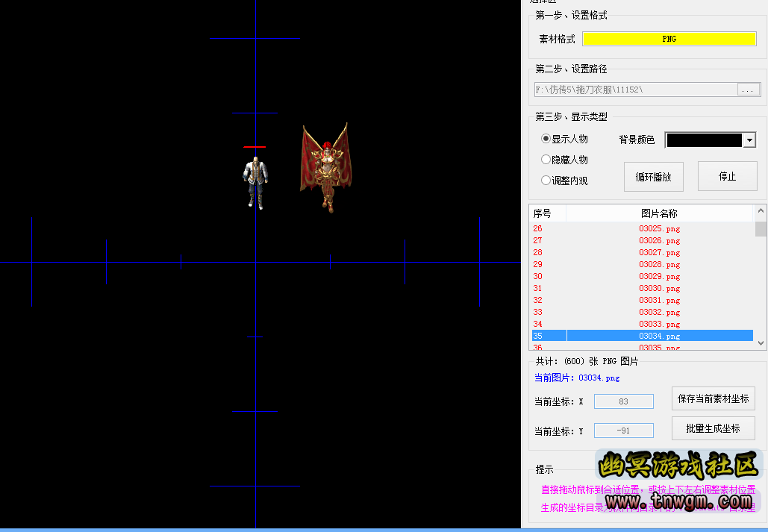The height and width of the screenshot is (532, 768).
Task: Select row 03029.png in the list
Action: click(x=642, y=276)
